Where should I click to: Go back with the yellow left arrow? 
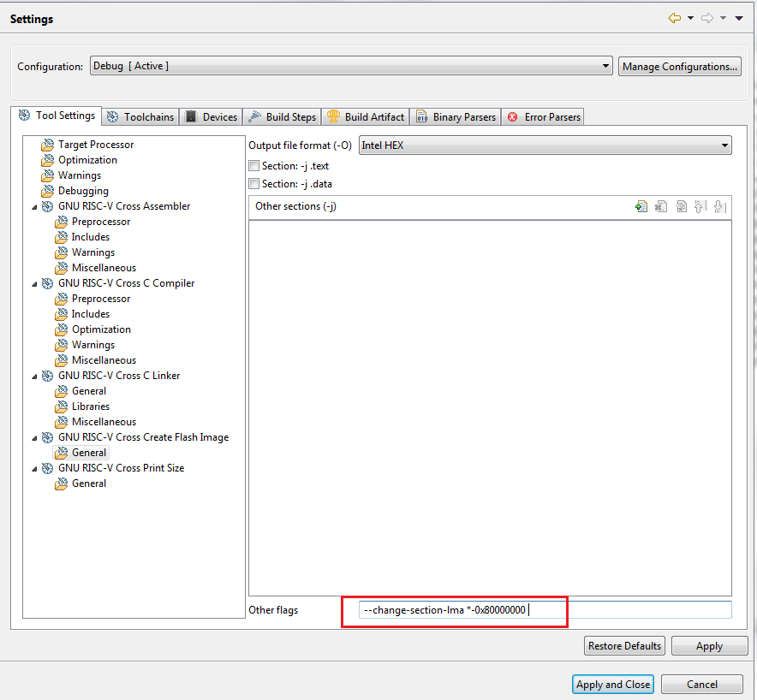pyautogui.click(x=675, y=18)
